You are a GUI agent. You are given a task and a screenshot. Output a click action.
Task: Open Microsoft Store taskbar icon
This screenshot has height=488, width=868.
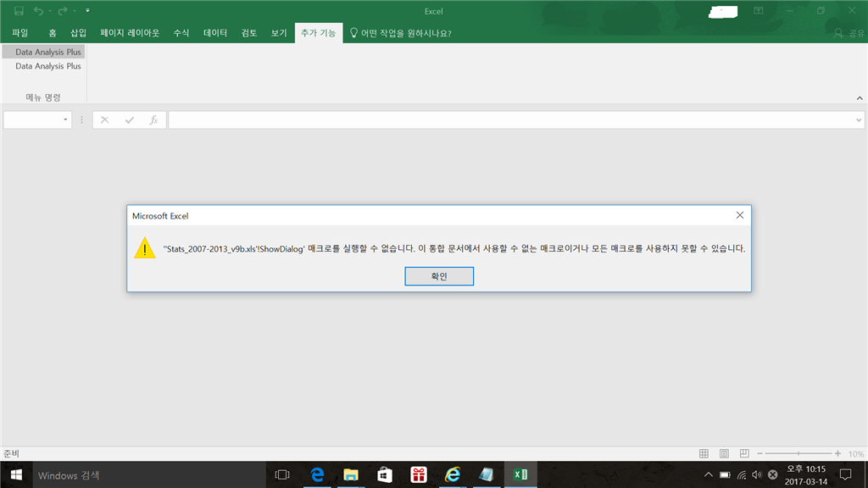[x=385, y=474]
